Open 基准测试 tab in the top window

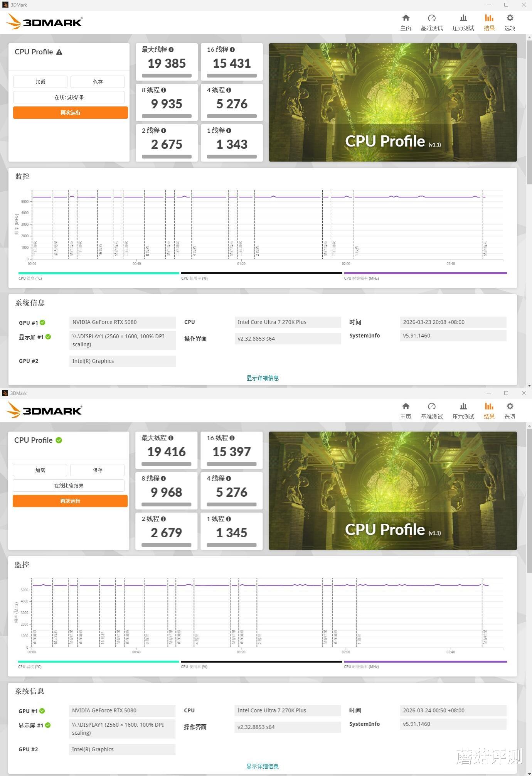[x=432, y=23]
